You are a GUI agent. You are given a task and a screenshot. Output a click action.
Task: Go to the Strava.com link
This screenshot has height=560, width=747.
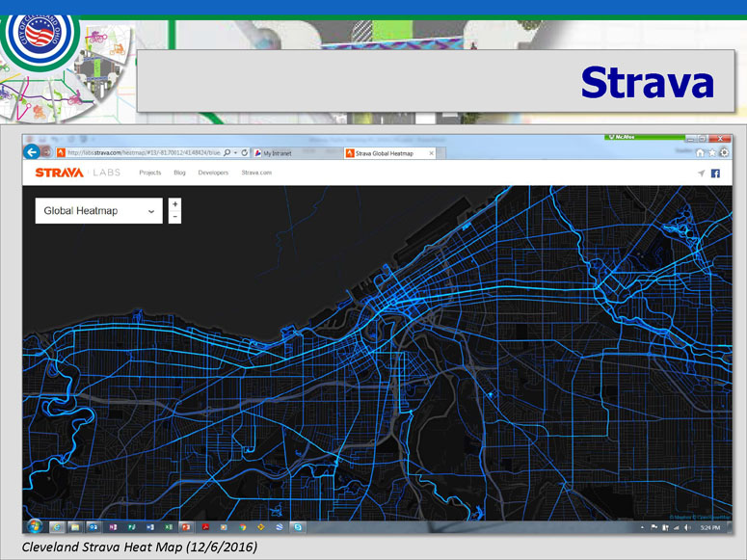pyautogui.click(x=256, y=173)
